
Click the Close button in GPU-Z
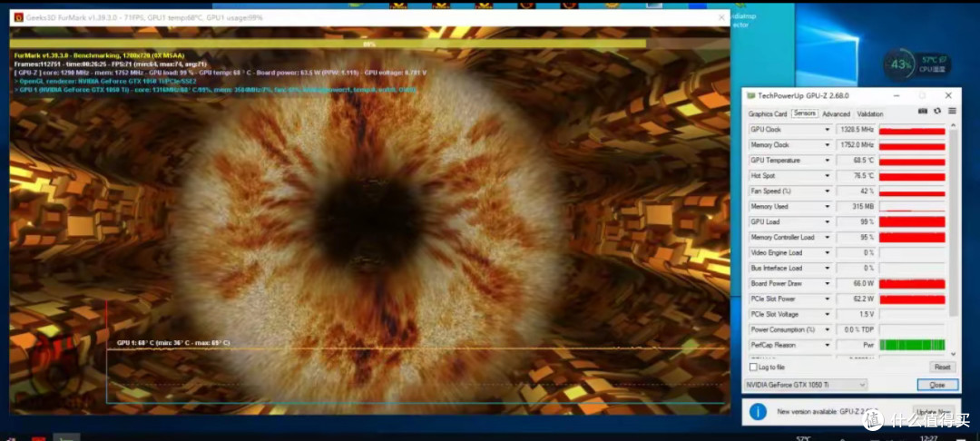(937, 385)
